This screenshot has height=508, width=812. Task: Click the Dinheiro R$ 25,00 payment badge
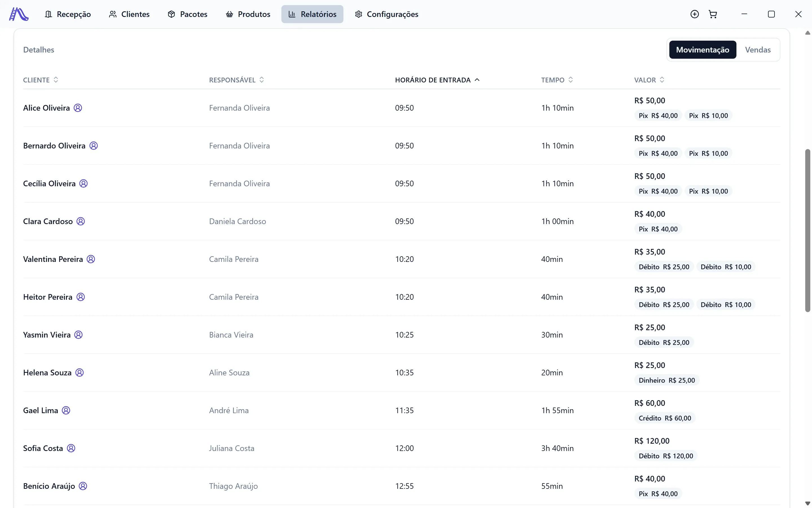(667, 380)
